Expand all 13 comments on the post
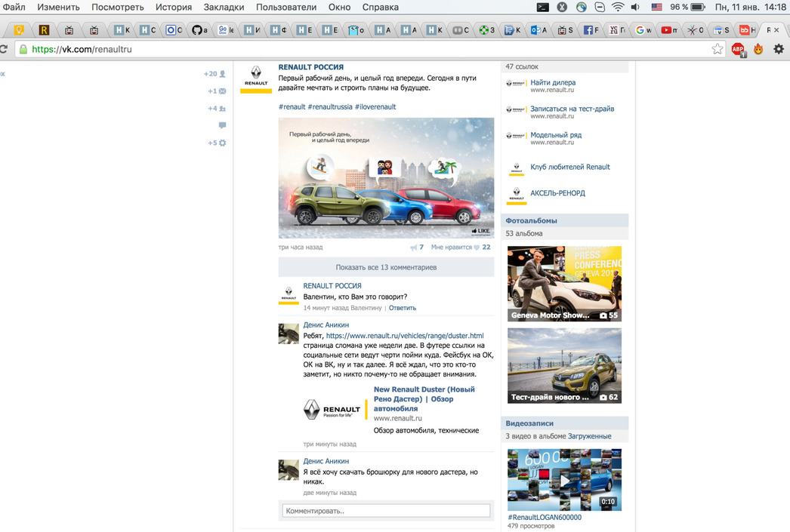The height and width of the screenshot is (532, 790). [386, 267]
